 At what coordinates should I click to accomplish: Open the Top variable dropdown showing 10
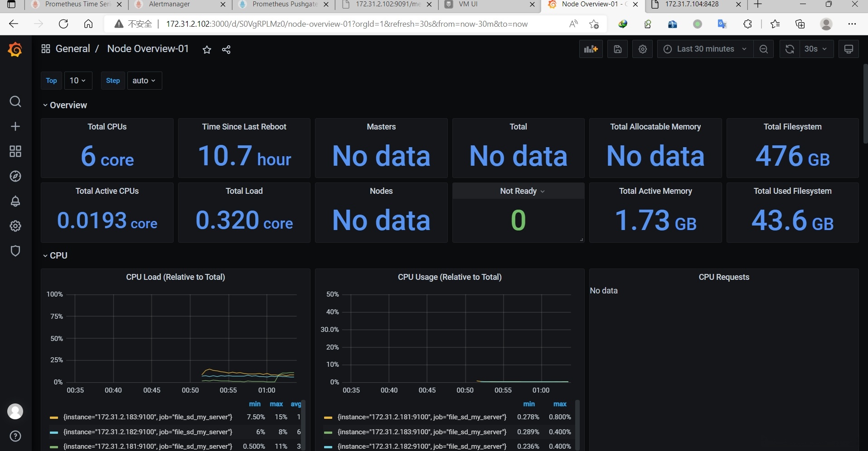(78, 81)
